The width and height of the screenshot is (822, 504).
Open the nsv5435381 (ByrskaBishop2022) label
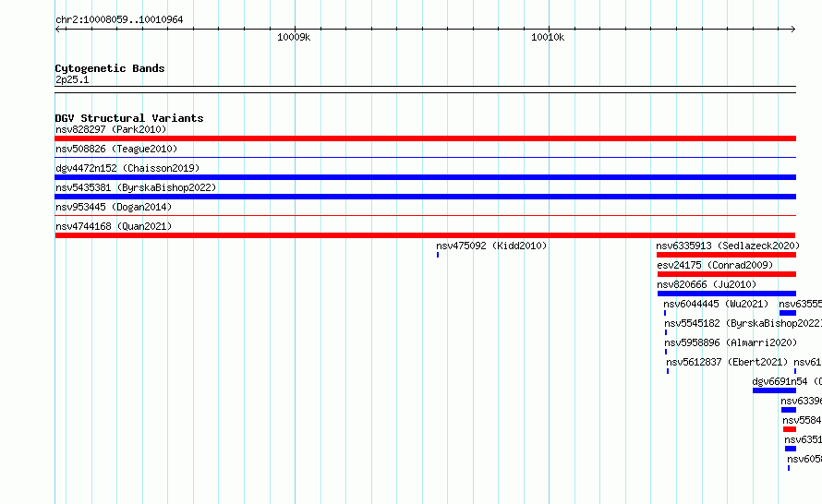(136, 187)
